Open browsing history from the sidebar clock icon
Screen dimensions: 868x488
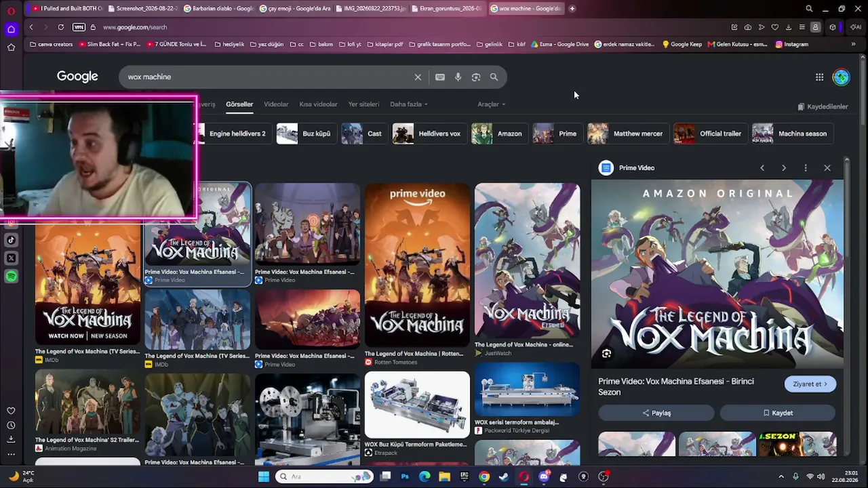pos(11,426)
